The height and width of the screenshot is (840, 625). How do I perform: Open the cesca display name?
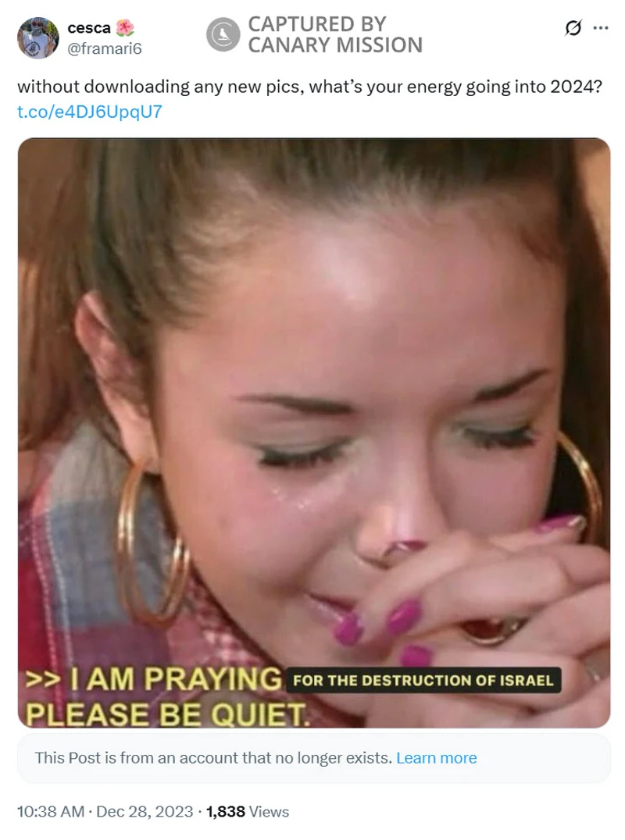(x=89, y=28)
